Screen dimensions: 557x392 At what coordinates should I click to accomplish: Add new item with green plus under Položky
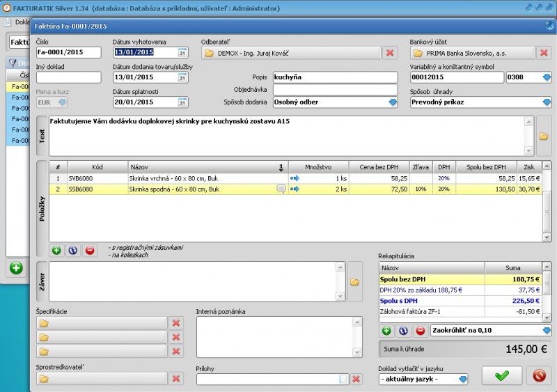(56, 250)
